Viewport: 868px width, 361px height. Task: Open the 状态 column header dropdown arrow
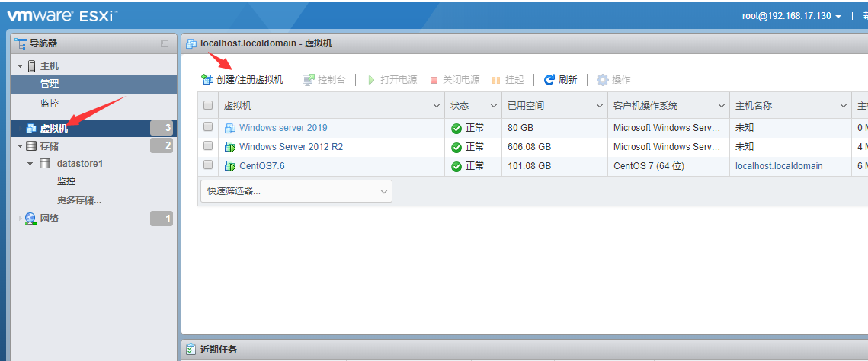493,106
